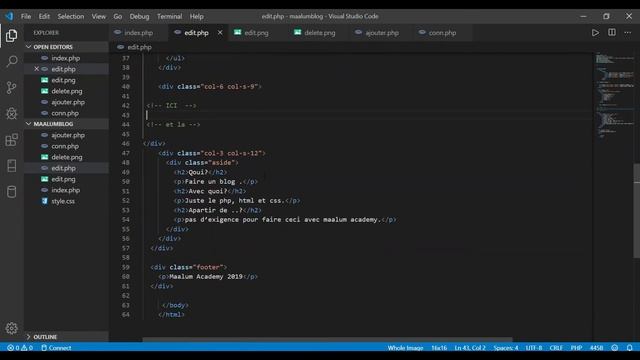Image resolution: width=640 pixels, height=360 pixels.
Task: Switch to the index.php tab
Action: [x=138, y=33]
